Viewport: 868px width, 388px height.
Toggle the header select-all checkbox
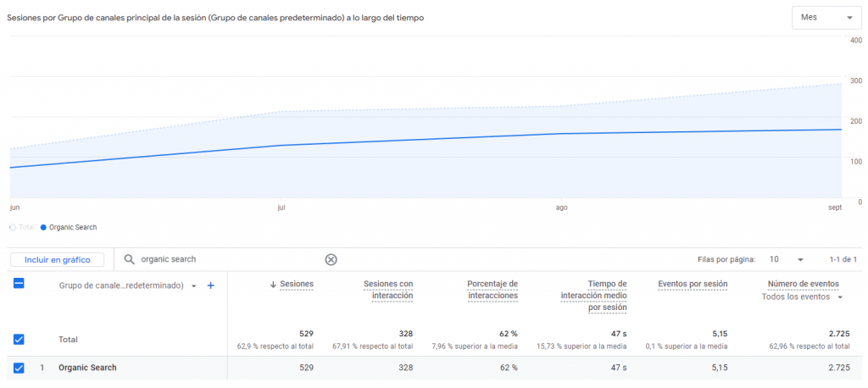[19, 284]
